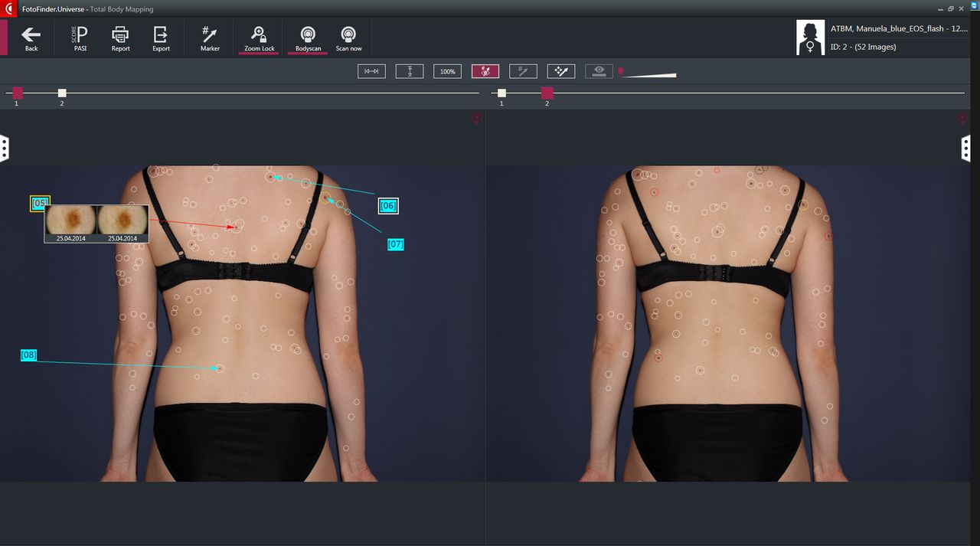
Task: Select the Marker tool
Action: [x=210, y=38]
